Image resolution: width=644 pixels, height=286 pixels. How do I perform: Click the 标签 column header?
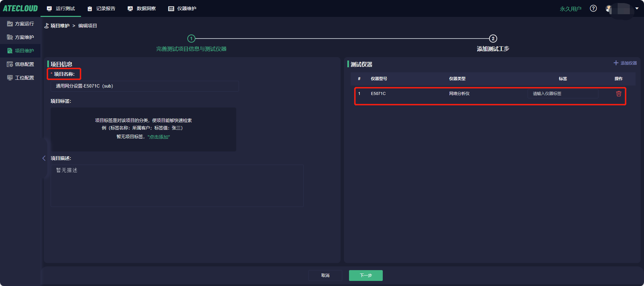563,79
